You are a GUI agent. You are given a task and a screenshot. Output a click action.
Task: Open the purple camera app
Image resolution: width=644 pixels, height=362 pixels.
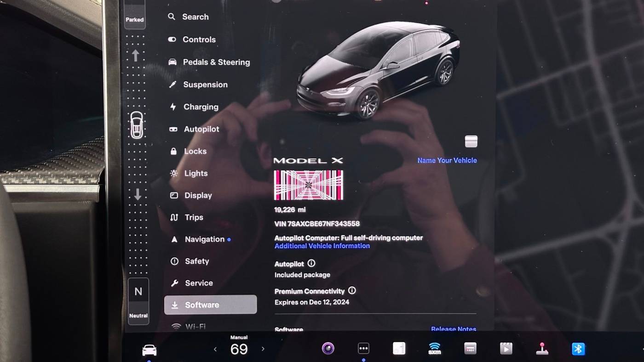point(328,349)
